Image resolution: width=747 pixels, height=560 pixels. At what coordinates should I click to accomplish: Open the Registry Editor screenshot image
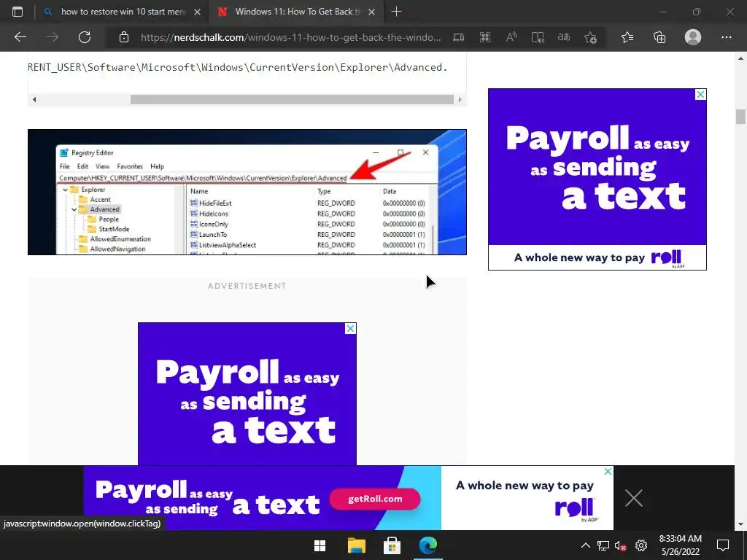(x=247, y=192)
